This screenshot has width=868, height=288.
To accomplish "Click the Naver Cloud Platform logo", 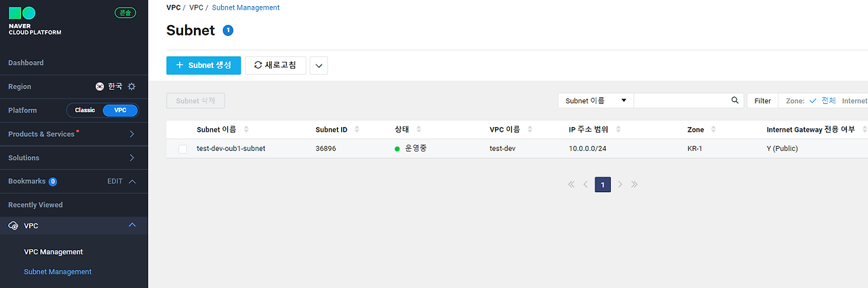I will tap(35, 21).
